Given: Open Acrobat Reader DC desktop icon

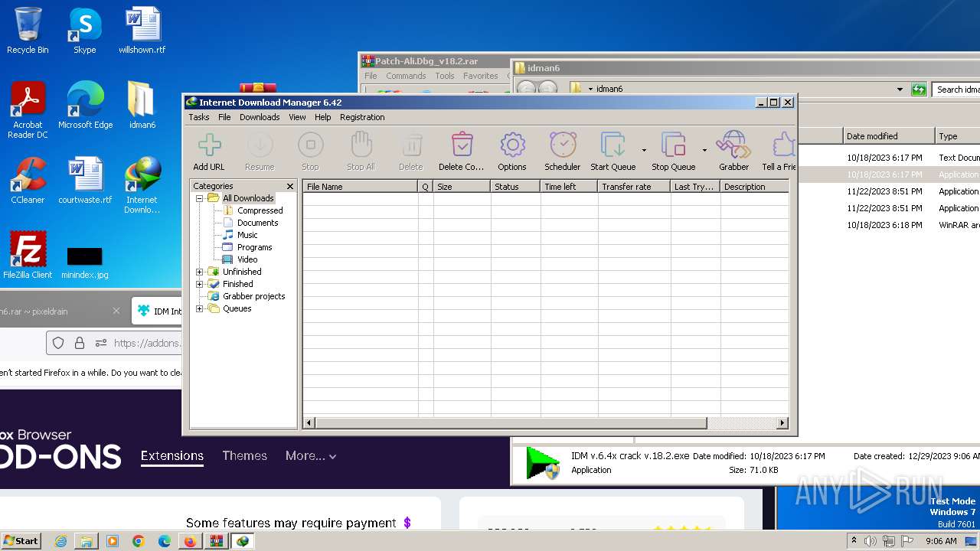Looking at the screenshot, I should tap(28, 110).
